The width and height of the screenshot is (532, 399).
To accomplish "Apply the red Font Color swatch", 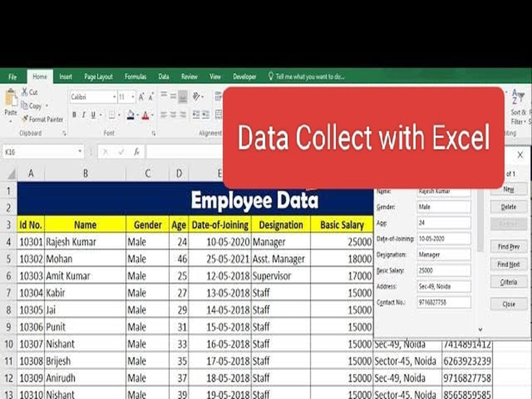I will 146,115.
